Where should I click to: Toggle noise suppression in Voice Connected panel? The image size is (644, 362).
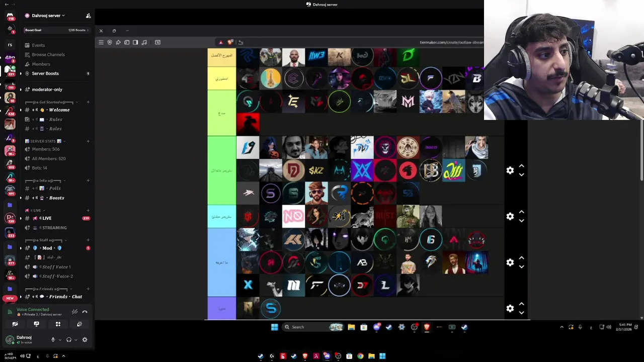click(x=74, y=312)
